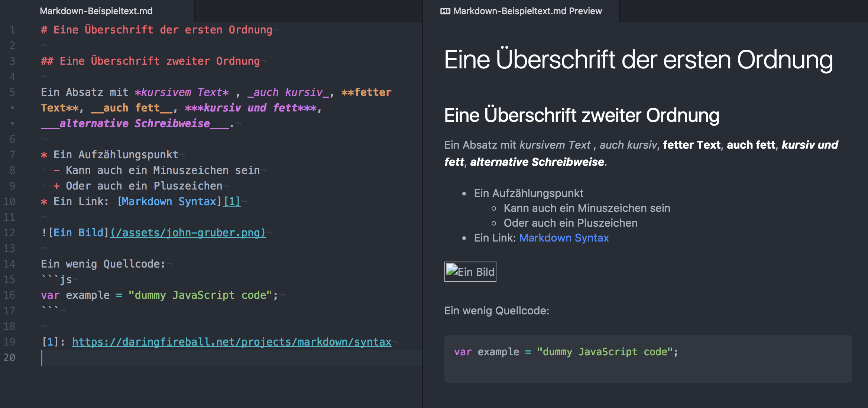Screen dimensions: 868x408
Task: Click the '[1]' reference on editor line 10
Action: 232,201
